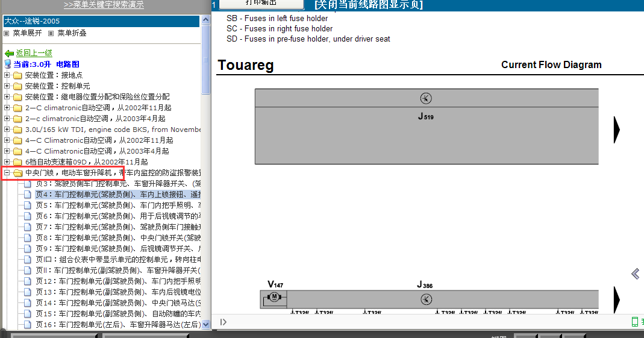Click the 菜单折叠 collapse-all icon

[51, 33]
